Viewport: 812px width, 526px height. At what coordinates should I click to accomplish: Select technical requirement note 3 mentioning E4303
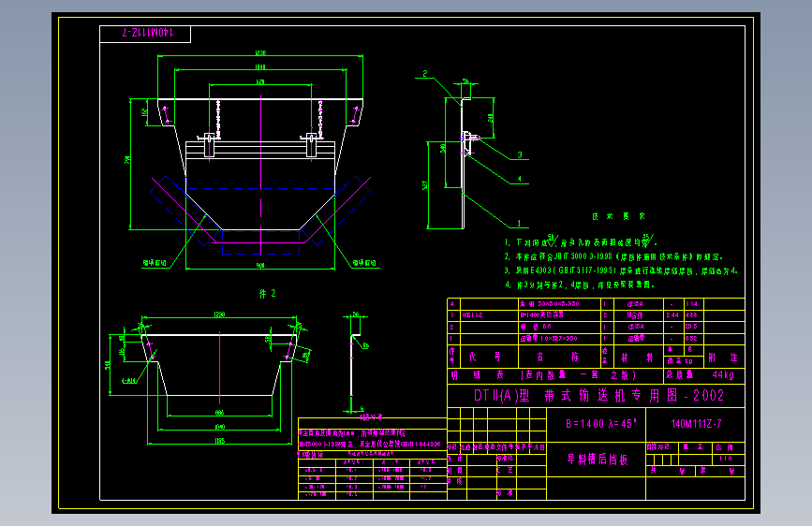click(x=621, y=270)
